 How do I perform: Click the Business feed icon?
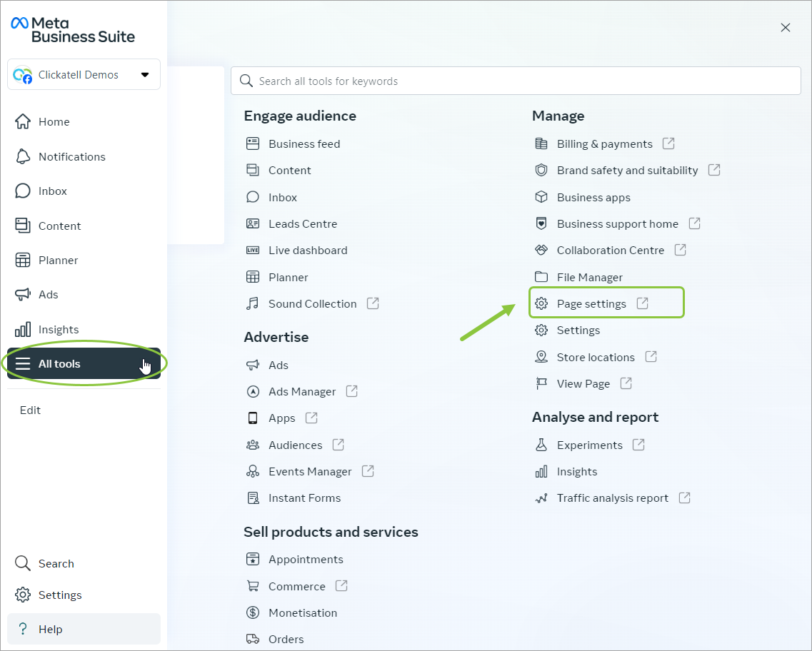click(x=252, y=143)
